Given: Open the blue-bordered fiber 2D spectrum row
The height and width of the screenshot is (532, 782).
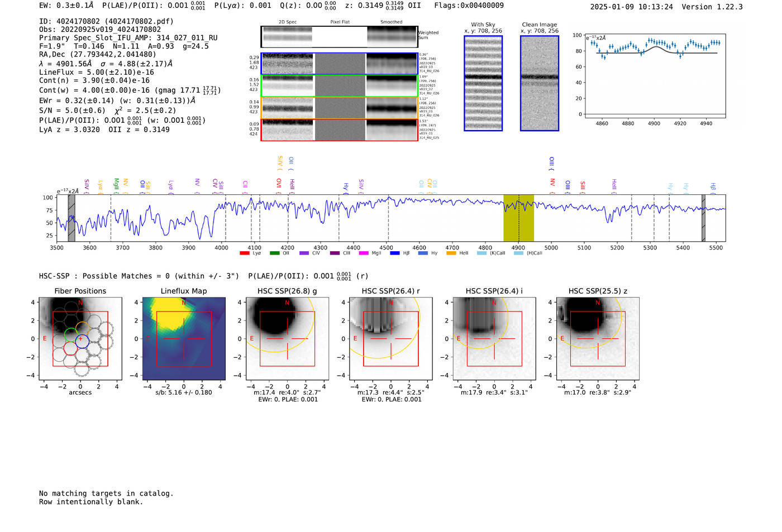Looking at the screenshot, I should (x=339, y=64).
